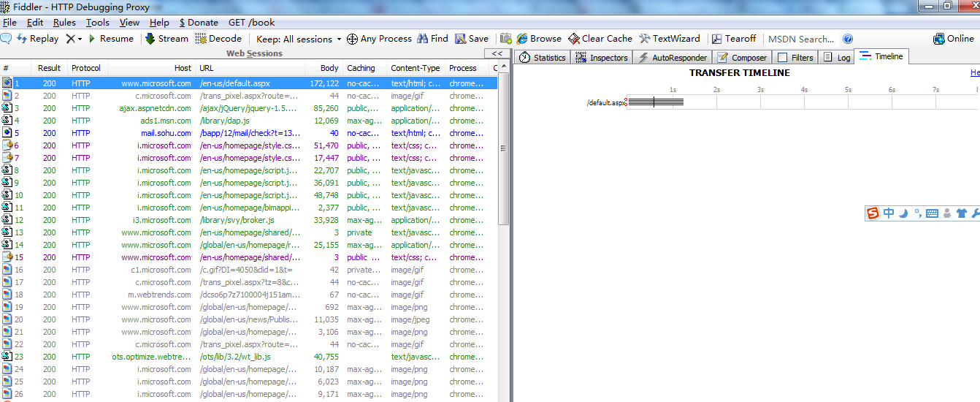Viewport: 980px width, 402px height.
Task: Toggle the Decode option
Action: click(x=218, y=39)
